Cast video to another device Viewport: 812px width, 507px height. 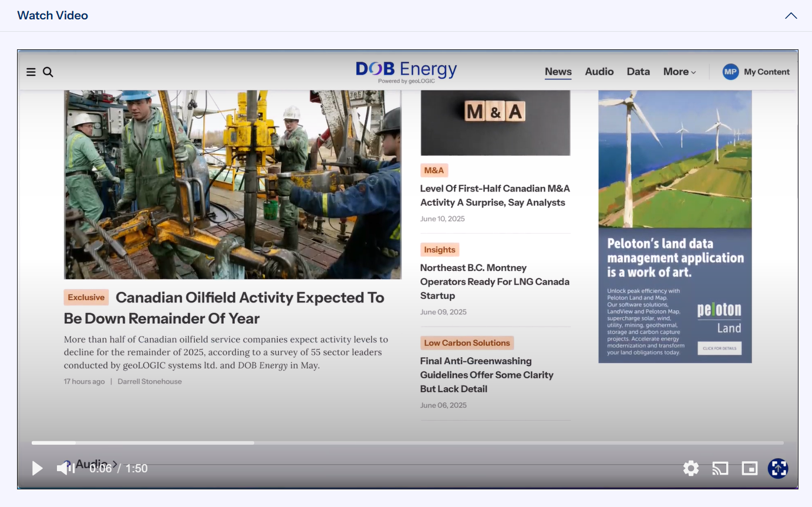point(720,468)
